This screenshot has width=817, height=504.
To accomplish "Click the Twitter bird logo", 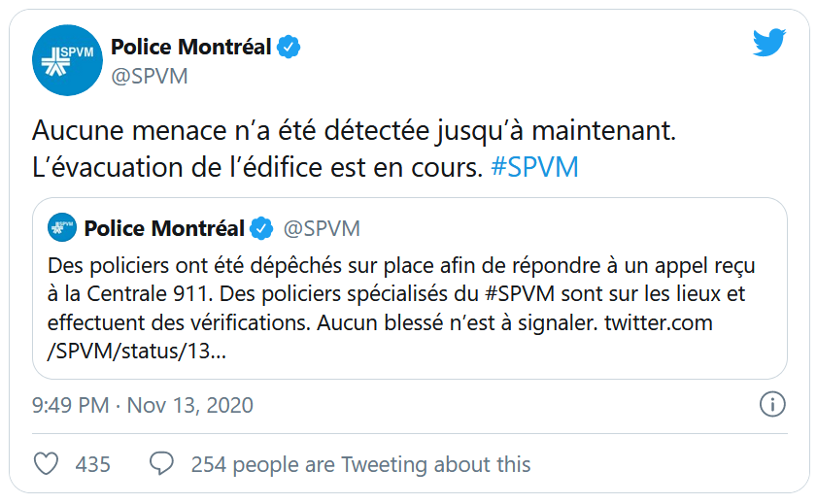I will (768, 44).
